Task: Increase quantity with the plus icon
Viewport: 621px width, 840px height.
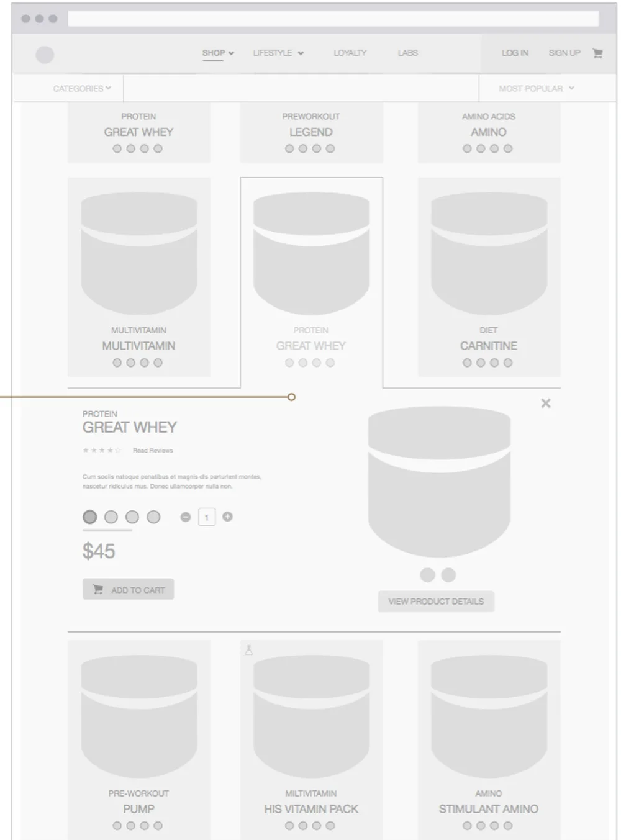Action: click(x=228, y=517)
